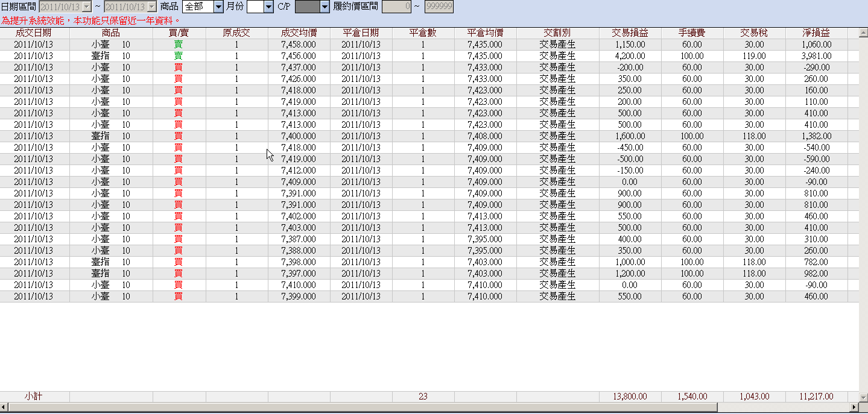Click the 交易損益 value 1,200.00
Viewport: 868px width, 414px height.
pyautogui.click(x=630, y=273)
